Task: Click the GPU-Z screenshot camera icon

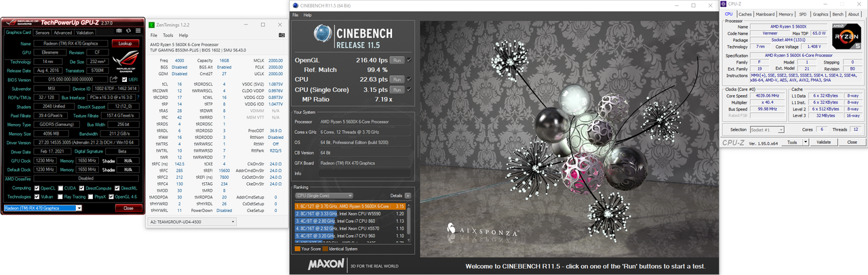Action: click(x=119, y=31)
